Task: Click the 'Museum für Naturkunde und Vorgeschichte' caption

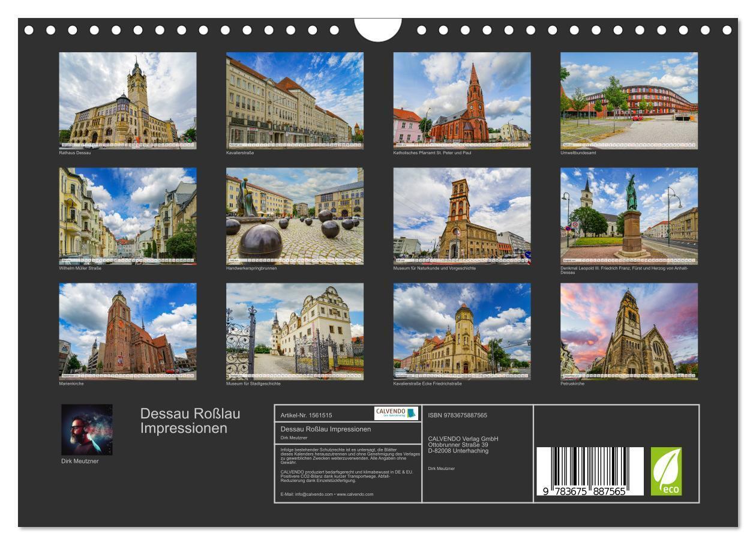Action: [x=434, y=268]
